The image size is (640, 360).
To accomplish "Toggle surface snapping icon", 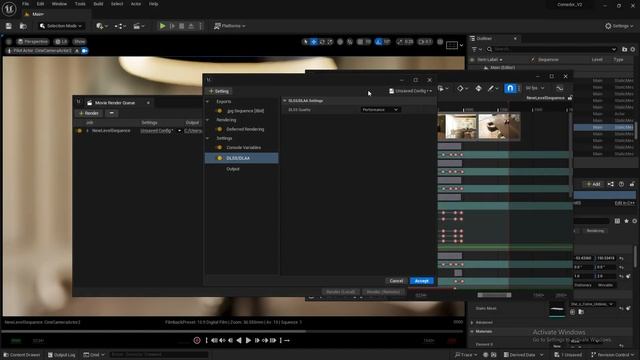I will coord(350,42).
